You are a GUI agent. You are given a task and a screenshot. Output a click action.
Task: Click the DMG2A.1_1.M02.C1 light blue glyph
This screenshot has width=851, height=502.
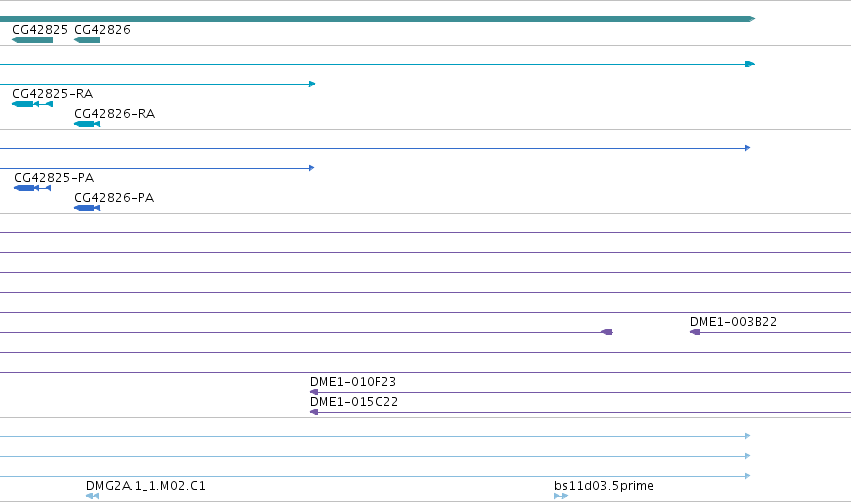coord(92,496)
